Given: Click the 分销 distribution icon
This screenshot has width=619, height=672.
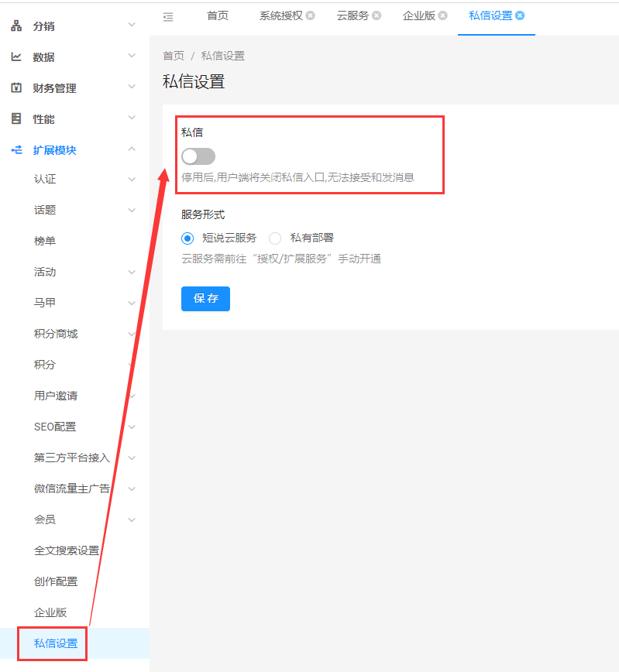Looking at the screenshot, I should click(x=16, y=26).
